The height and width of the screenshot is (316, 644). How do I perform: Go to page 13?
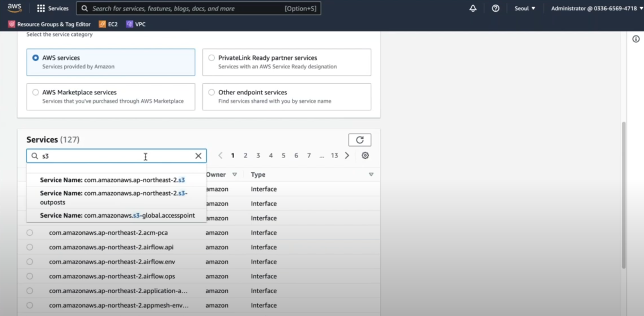click(x=334, y=156)
